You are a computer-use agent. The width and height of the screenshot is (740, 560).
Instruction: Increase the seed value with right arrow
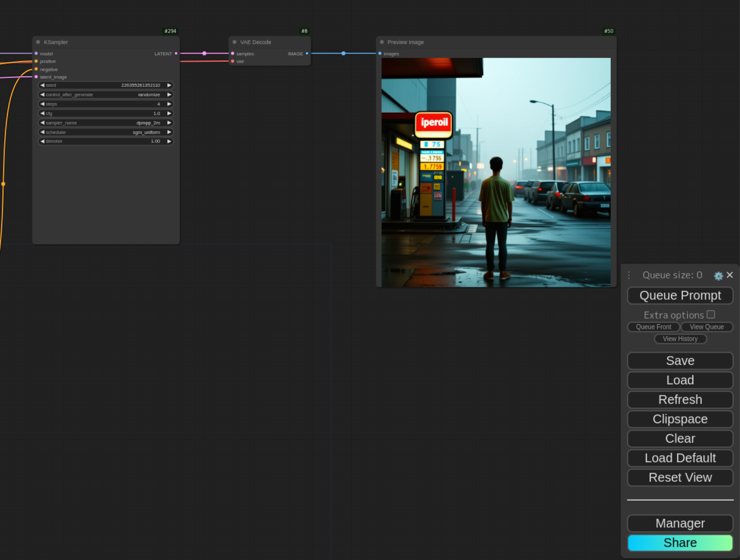coord(169,85)
